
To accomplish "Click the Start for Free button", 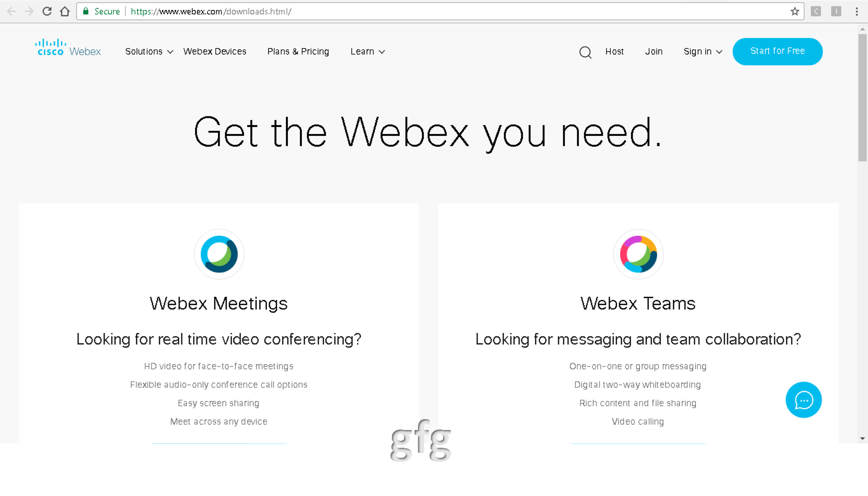I will (x=778, y=51).
